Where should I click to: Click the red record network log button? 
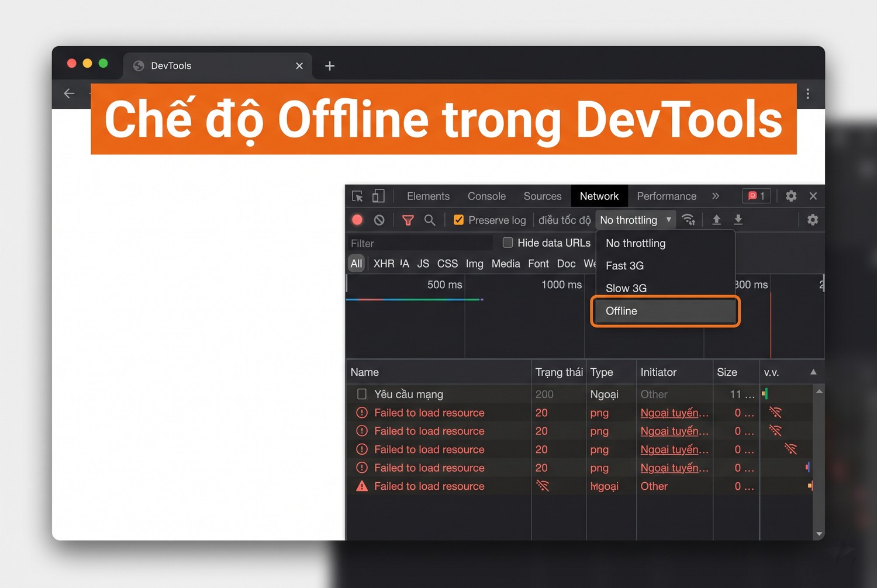(x=357, y=220)
